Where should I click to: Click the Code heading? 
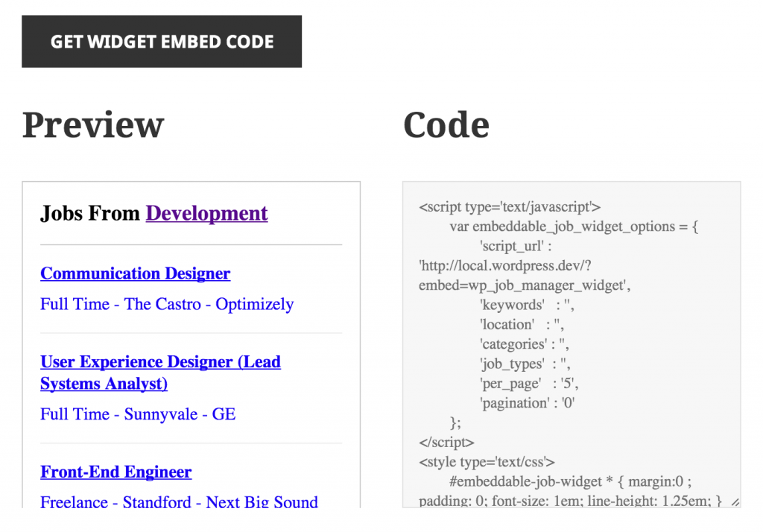(446, 124)
